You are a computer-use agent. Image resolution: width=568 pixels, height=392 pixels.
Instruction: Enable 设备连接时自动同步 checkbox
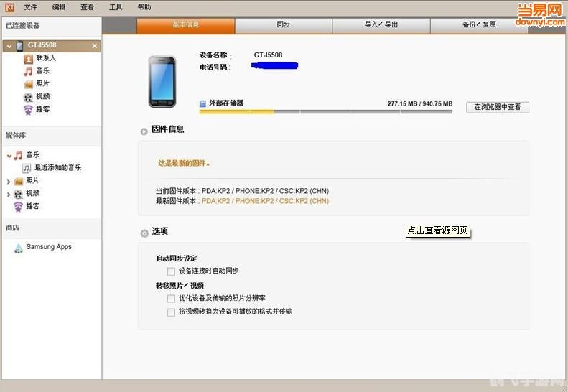(x=171, y=271)
